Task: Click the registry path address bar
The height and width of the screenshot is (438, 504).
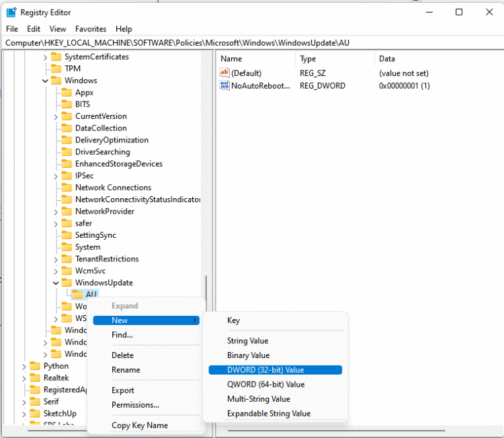Action: (253, 43)
